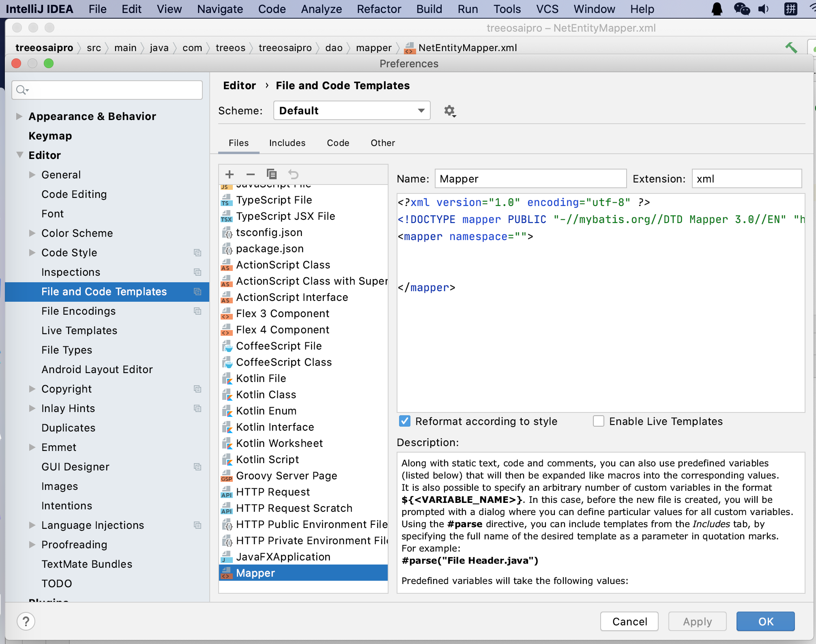
Task: Click the copy icon beside Code Style
Action: pos(198,253)
